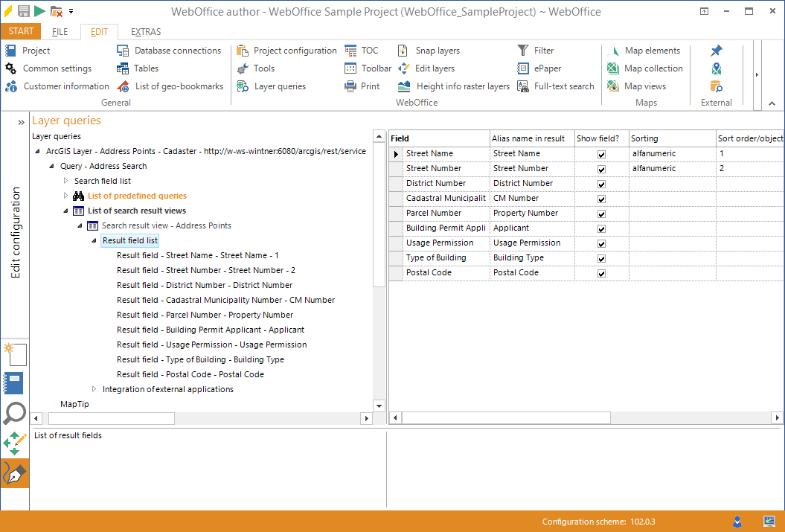Expand Integration of external applications
Image resolution: width=785 pixels, height=532 pixels.
tap(94, 388)
